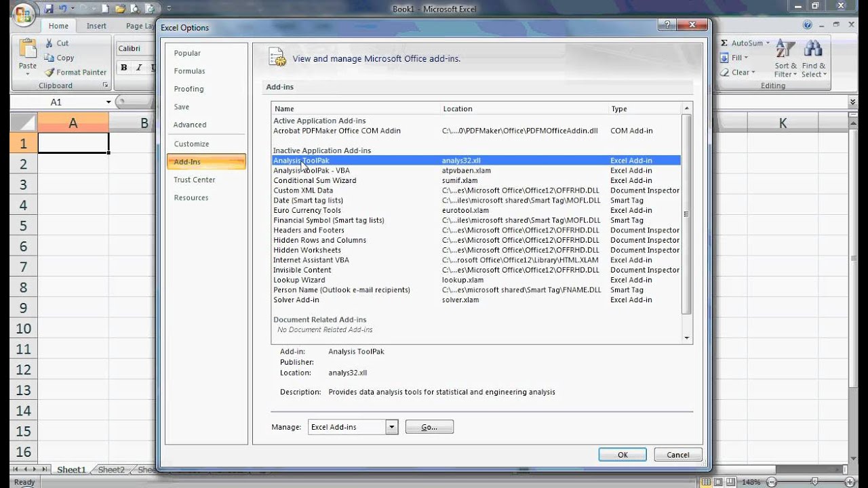Image resolution: width=868 pixels, height=488 pixels.
Task: Open file via Quick Access folder icon
Action: click(x=121, y=9)
